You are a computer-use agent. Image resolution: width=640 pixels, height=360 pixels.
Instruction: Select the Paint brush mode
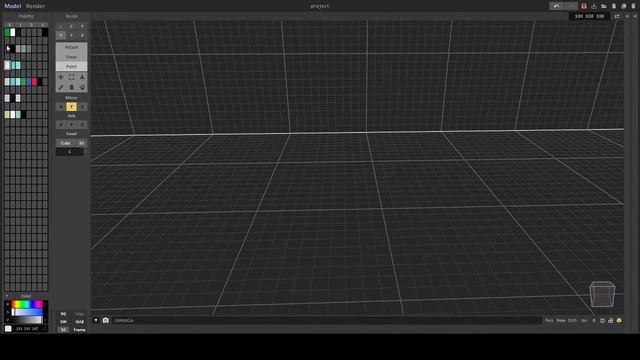point(71,66)
